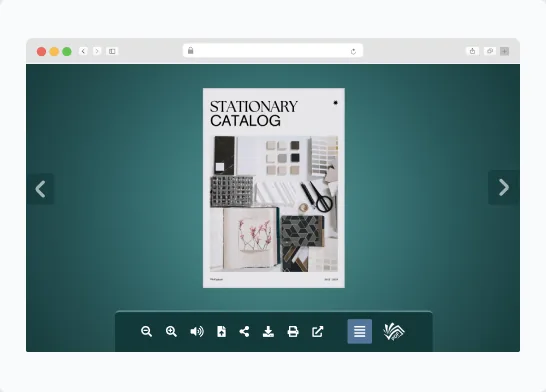Show all tabs overview button

[x=490, y=51]
